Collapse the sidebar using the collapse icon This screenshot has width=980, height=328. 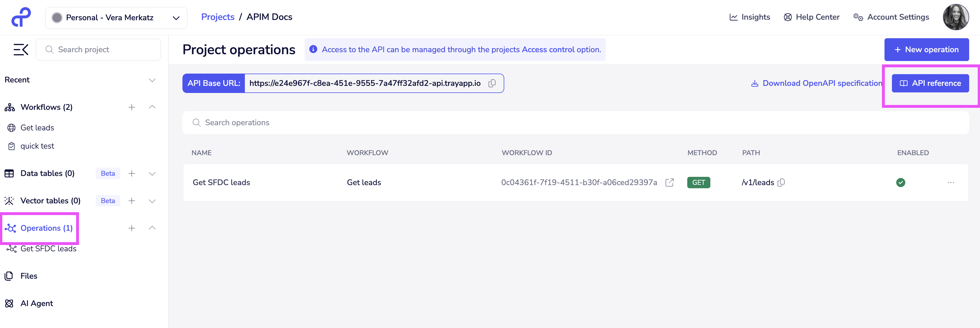[21, 49]
